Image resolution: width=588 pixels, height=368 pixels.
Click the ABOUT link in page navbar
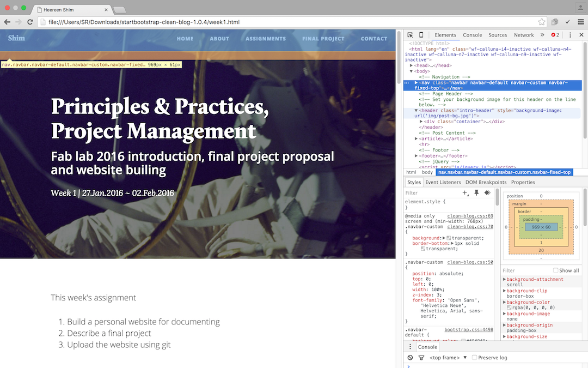(x=219, y=39)
